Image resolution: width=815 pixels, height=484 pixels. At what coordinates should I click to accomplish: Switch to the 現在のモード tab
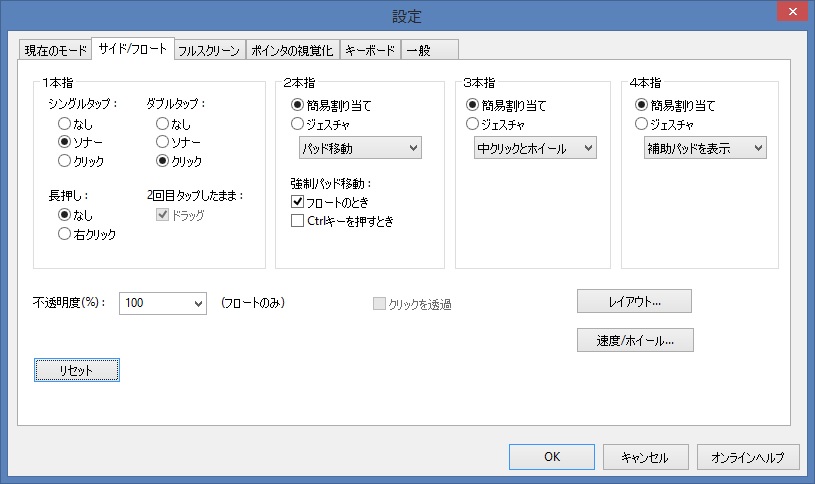55,49
